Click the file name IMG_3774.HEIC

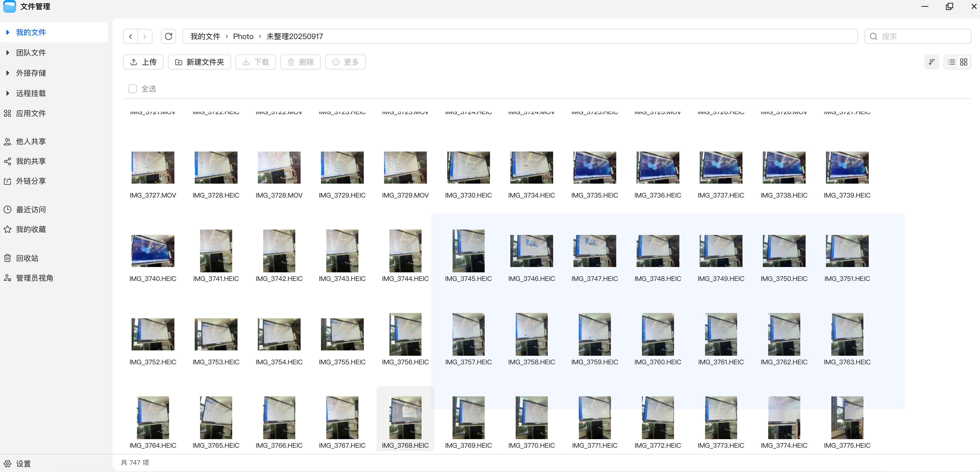coord(784,445)
